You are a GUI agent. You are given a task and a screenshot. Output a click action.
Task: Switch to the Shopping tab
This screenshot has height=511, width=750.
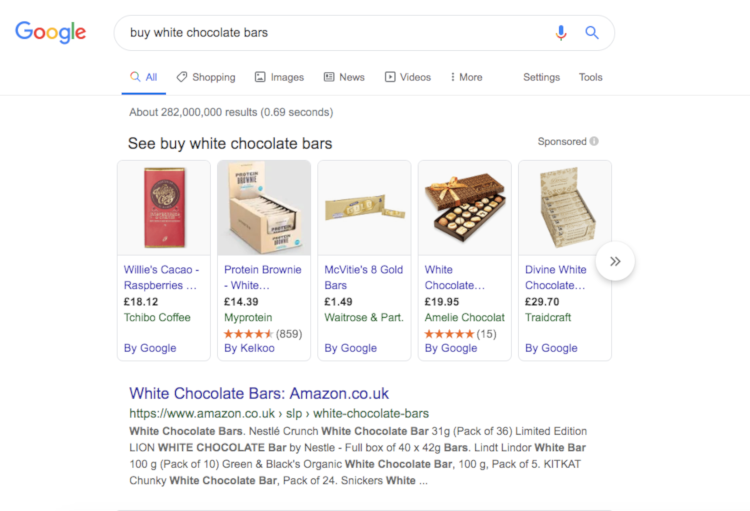coord(206,77)
